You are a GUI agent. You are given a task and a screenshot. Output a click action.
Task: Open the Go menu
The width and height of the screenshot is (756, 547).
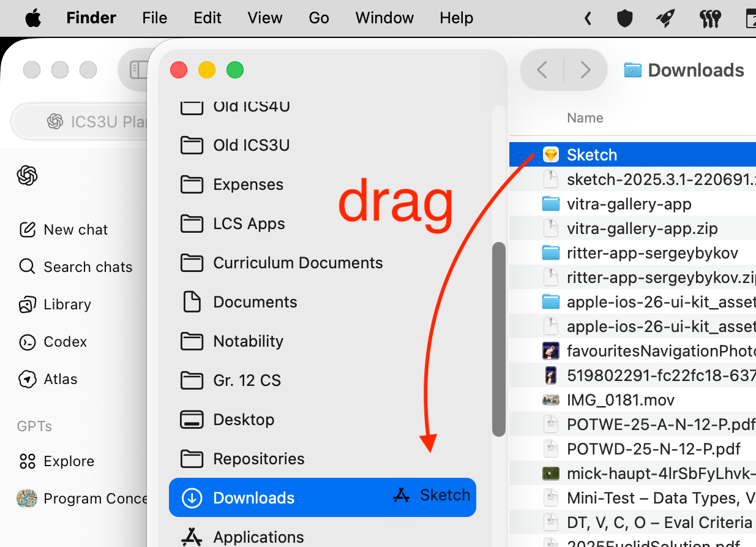pos(318,18)
